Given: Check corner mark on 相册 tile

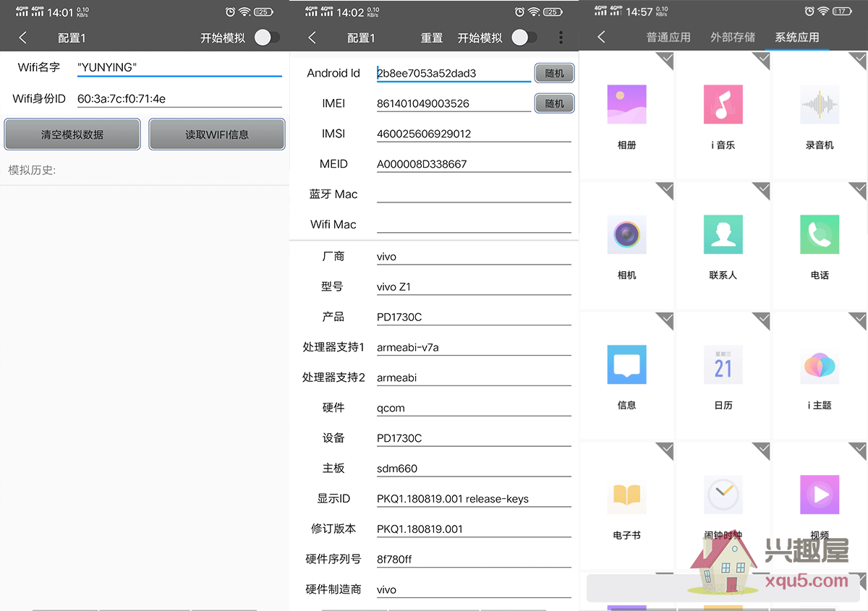Looking at the screenshot, I should pyautogui.click(x=664, y=61).
